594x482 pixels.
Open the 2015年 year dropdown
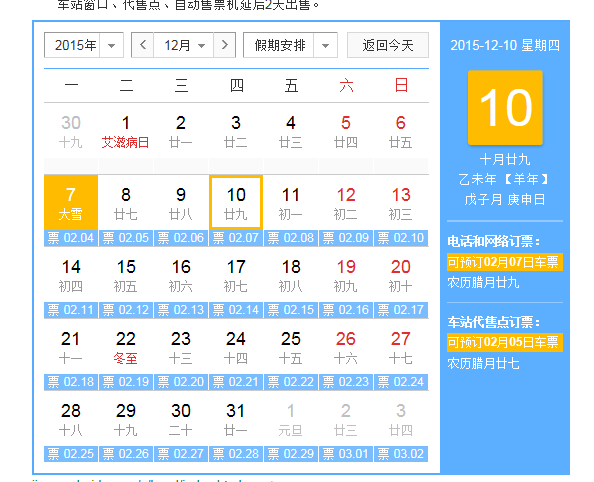84,45
